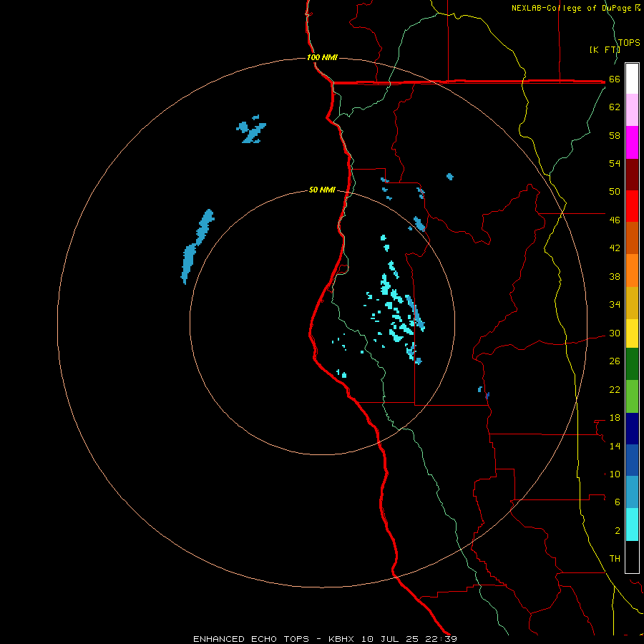Click the 46 value in the legend
The height and width of the screenshot is (644, 644).
(615, 220)
